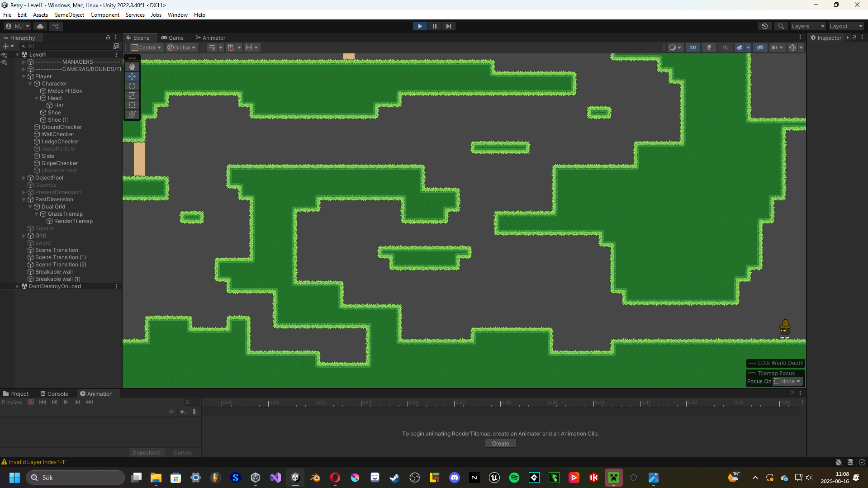This screenshot has height=488, width=868.
Task: Open Undo History
Action: 765,26
